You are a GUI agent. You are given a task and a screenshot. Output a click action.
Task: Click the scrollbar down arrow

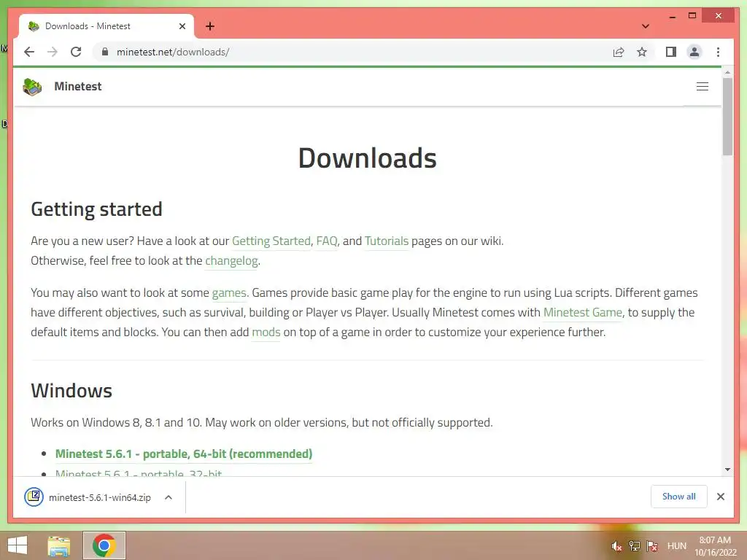pos(727,470)
